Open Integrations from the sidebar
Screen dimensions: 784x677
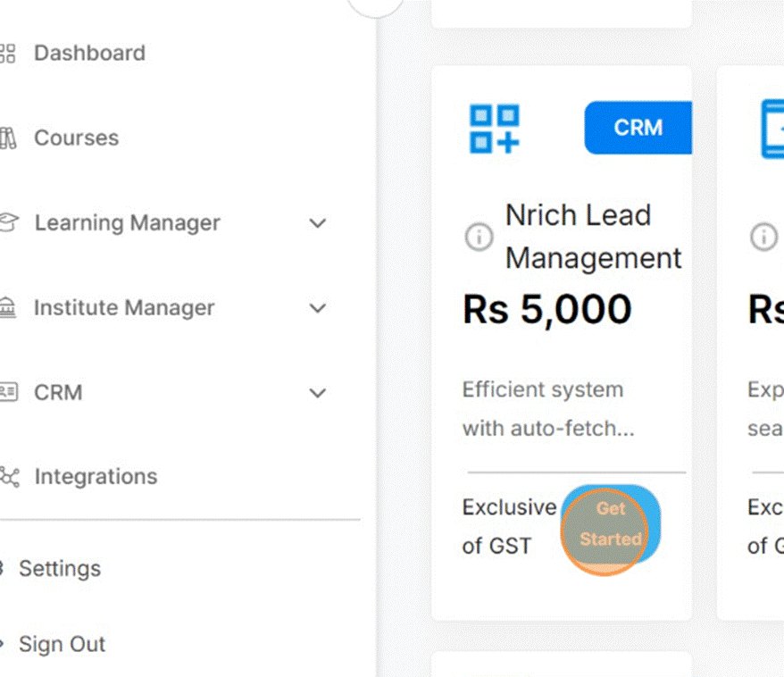click(96, 477)
